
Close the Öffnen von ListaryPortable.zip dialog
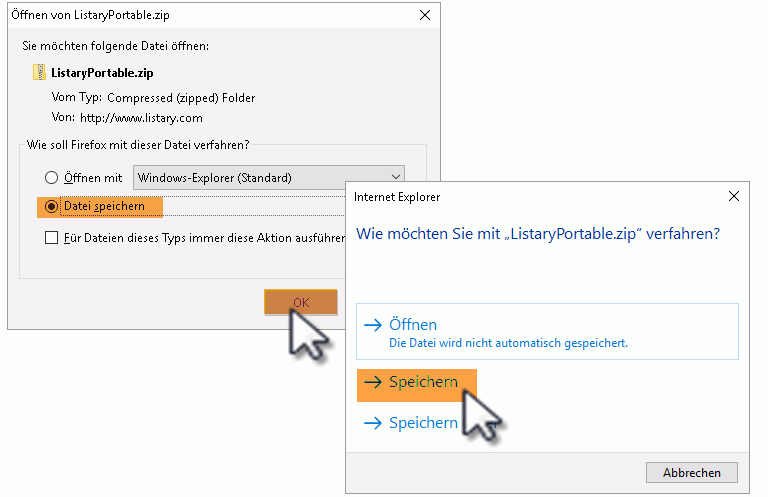(x=425, y=15)
